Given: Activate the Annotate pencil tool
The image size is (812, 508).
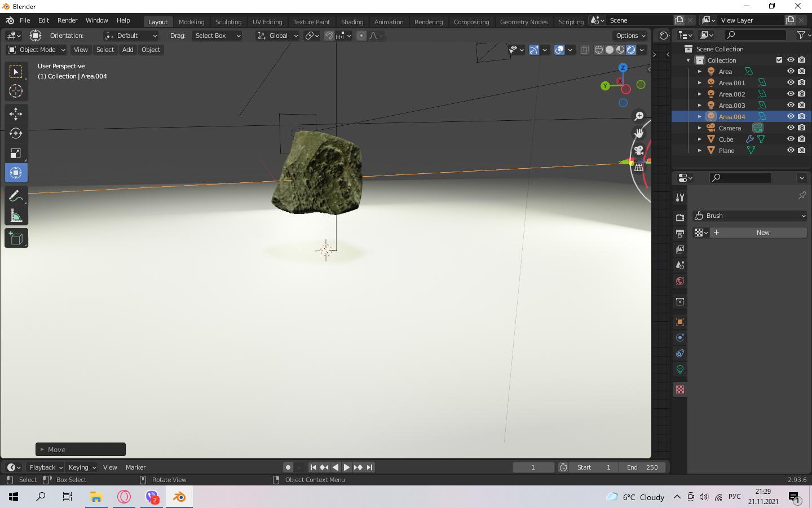Looking at the screenshot, I should coord(16,196).
